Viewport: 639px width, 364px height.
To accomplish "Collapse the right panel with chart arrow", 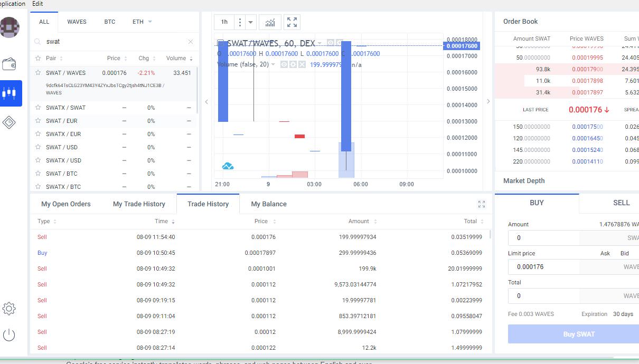I will [488, 102].
